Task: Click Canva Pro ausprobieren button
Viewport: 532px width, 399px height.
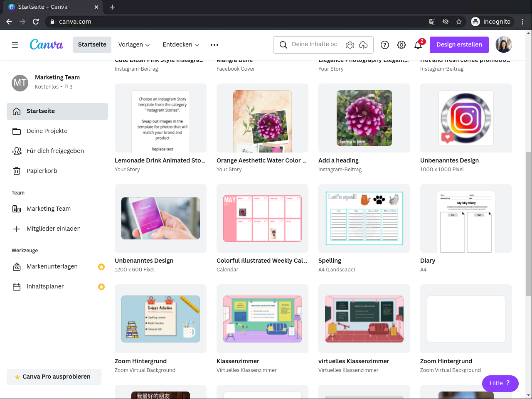Action: pyautogui.click(x=54, y=377)
